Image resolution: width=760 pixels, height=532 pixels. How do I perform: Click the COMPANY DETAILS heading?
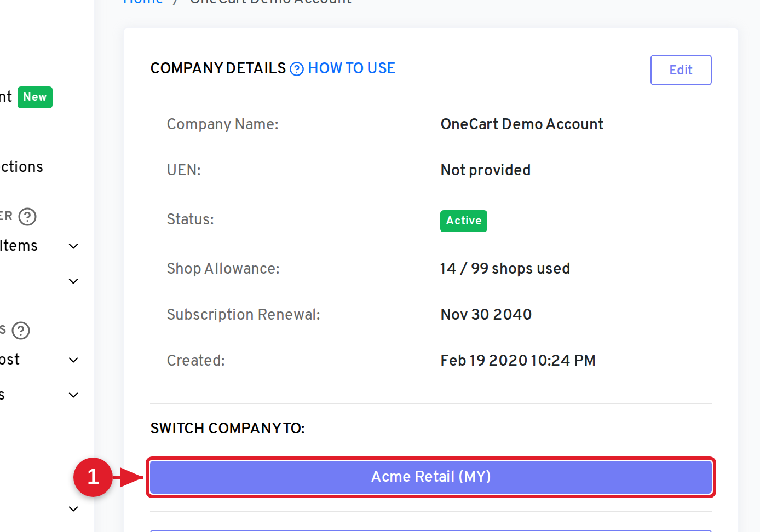point(218,68)
